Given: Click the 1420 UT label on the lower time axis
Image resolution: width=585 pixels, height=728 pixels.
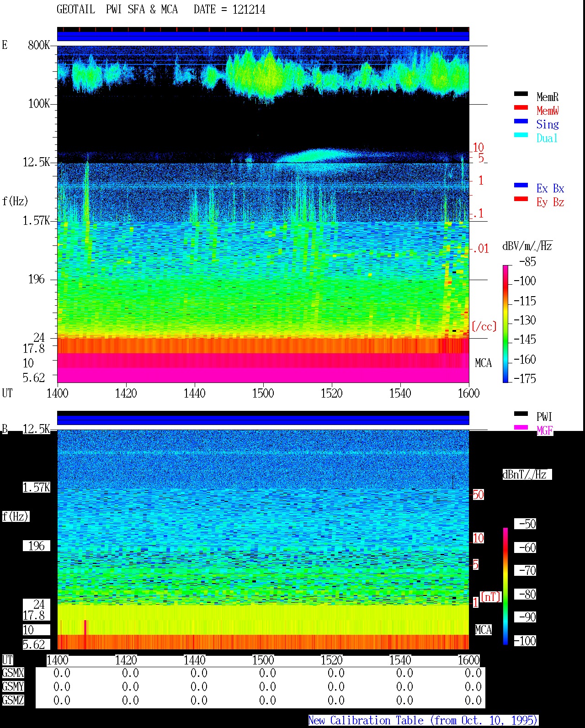Looking at the screenshot, I should [x=126, y=660].
